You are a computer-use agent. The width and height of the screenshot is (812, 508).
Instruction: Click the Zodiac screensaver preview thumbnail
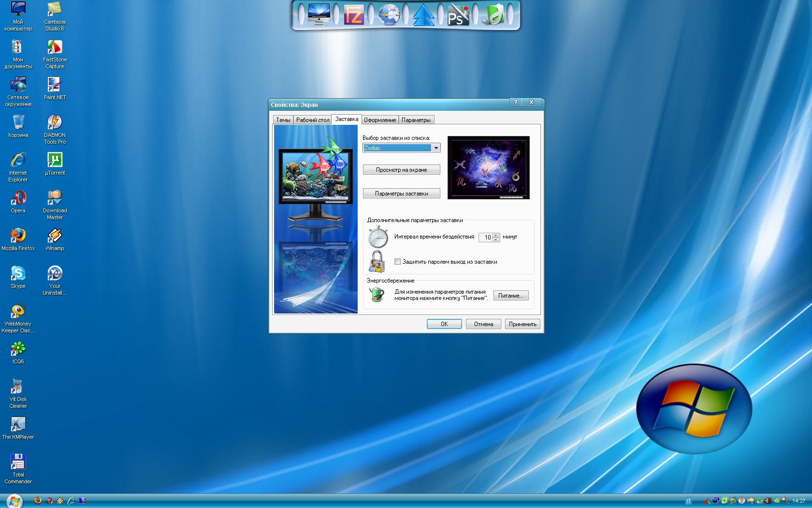(x=489, y=167)
